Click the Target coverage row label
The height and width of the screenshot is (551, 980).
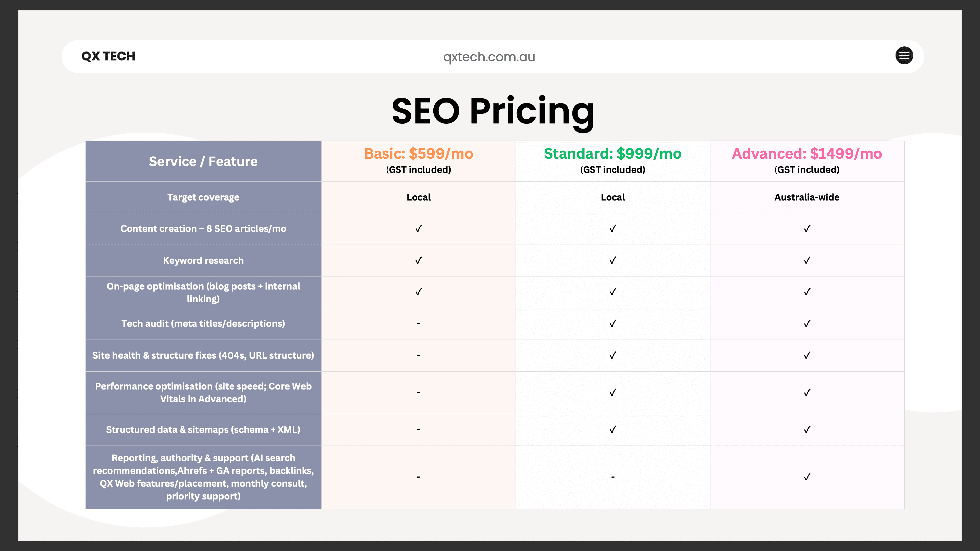click(203, 197)
